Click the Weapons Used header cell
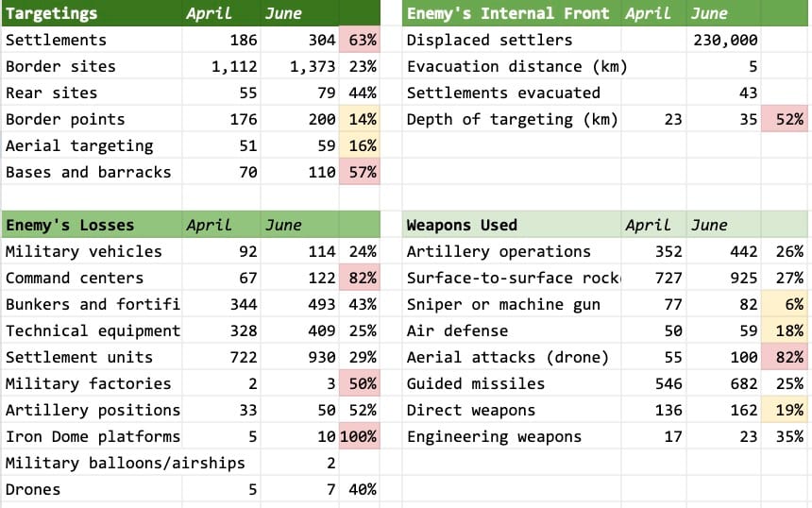 [512, 225]
